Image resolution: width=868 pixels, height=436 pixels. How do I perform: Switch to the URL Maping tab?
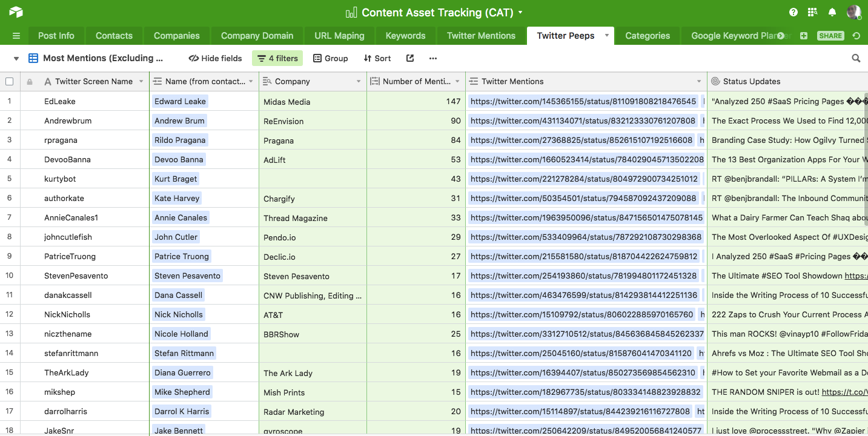pos(339,36)
